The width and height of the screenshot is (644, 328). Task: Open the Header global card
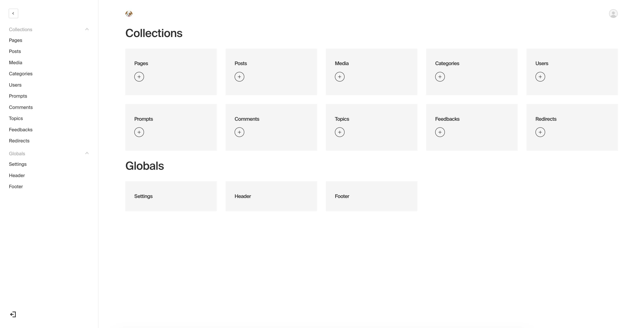(x=271, y=196)
